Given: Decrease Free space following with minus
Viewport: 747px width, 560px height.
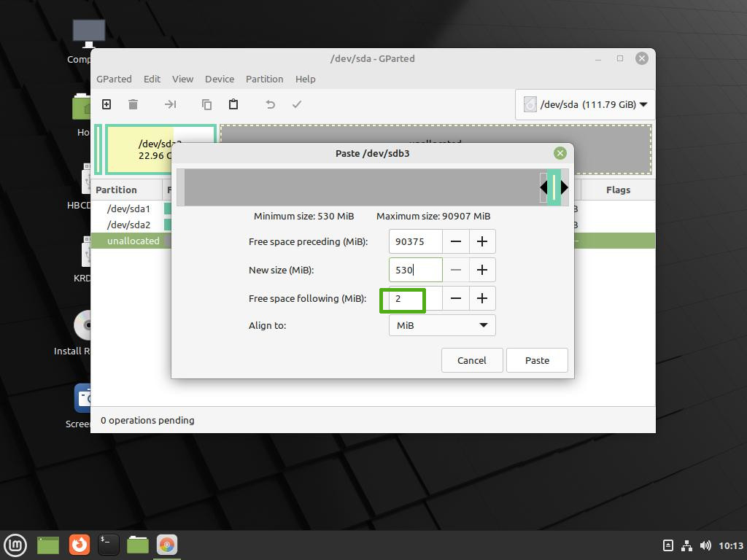Looking at the screenshot, I should [x=455, y=298].
